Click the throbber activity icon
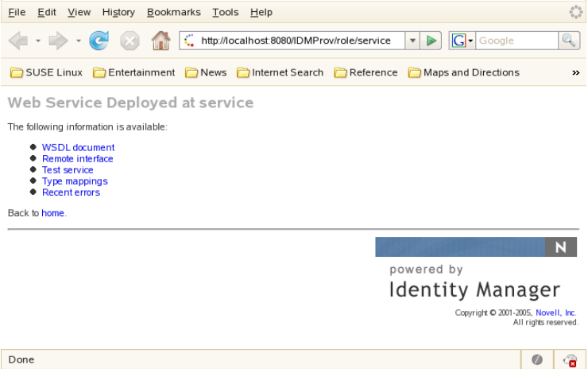Screen dimensions: 588x369 click(x=576, y=12)
